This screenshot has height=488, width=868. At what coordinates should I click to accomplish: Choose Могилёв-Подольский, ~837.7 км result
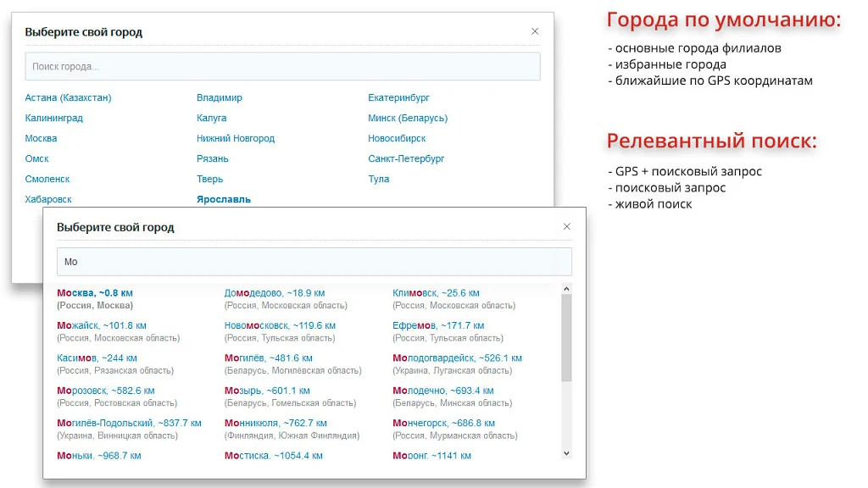point(129,424)
